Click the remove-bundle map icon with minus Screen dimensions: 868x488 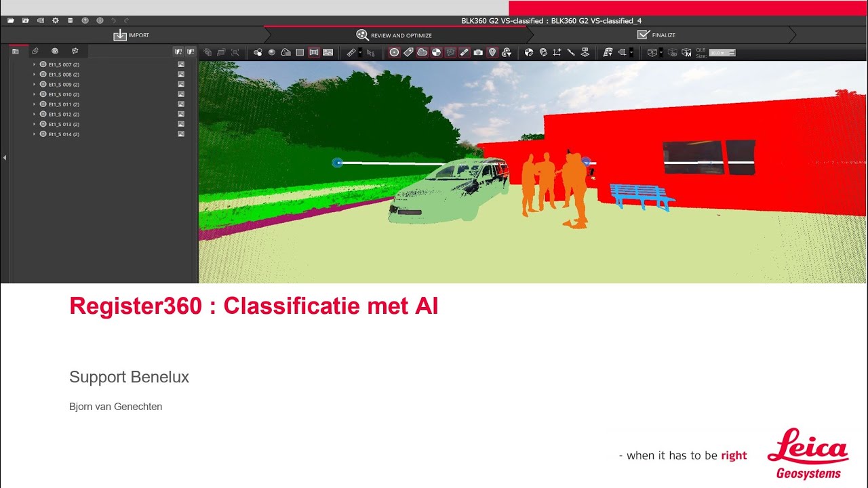[x=191, y=52]
